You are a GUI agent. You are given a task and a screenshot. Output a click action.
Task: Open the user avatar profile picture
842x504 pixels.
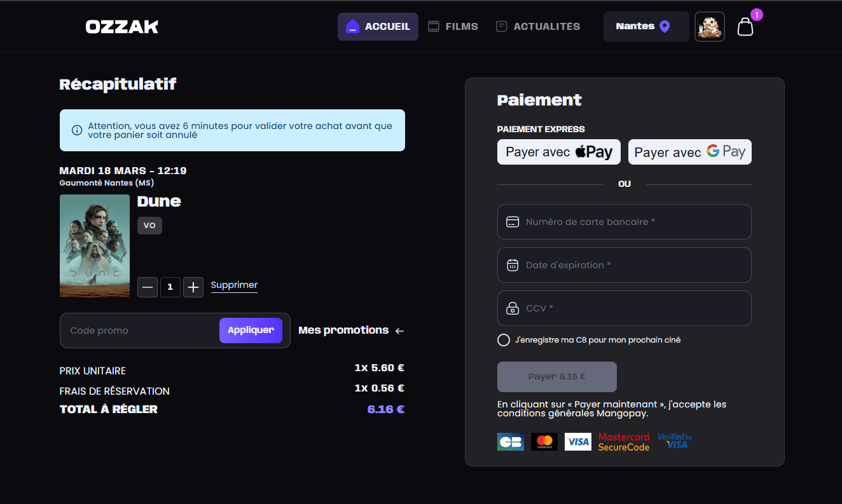pos(710,27)
